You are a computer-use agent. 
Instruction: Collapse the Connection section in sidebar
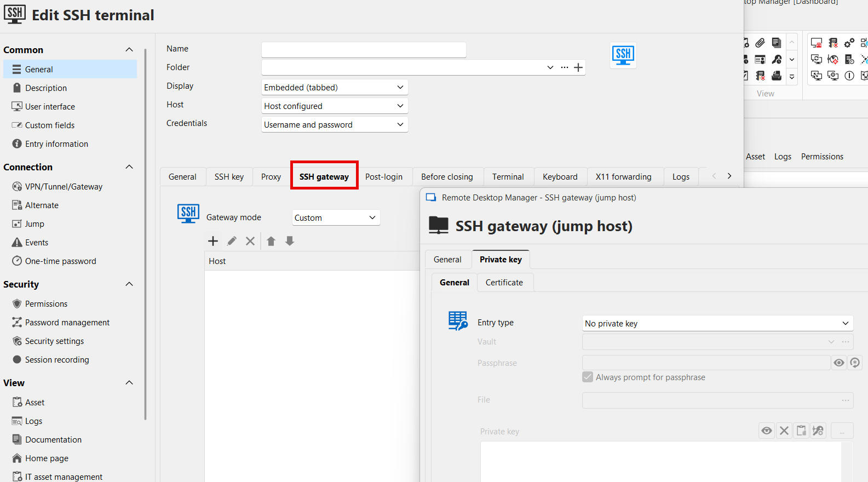coord(129,167)
